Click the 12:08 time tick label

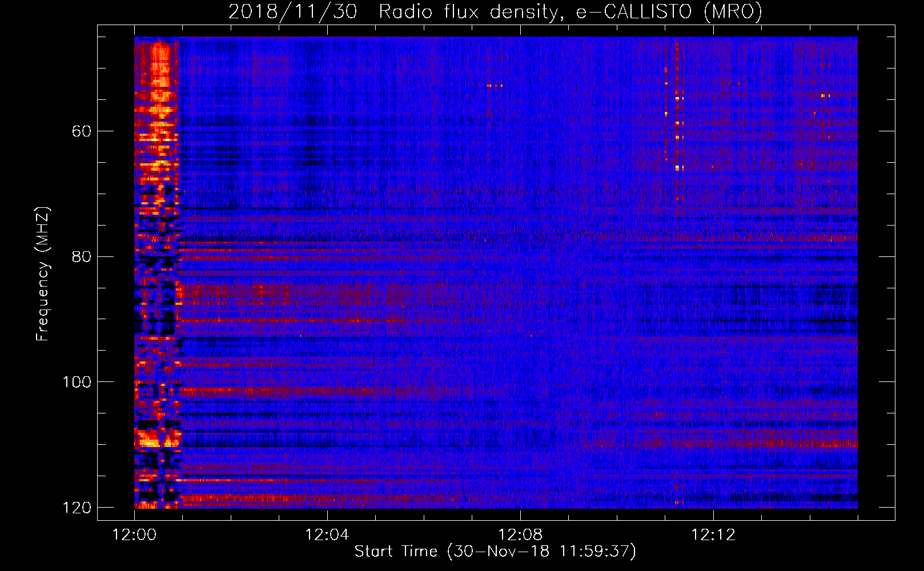(520, 535)
